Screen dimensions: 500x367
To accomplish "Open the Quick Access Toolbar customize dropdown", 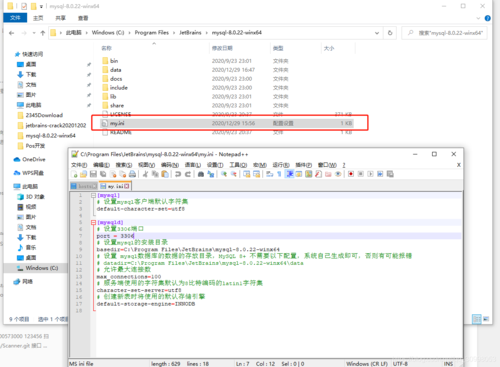I will tap(41, 6).
